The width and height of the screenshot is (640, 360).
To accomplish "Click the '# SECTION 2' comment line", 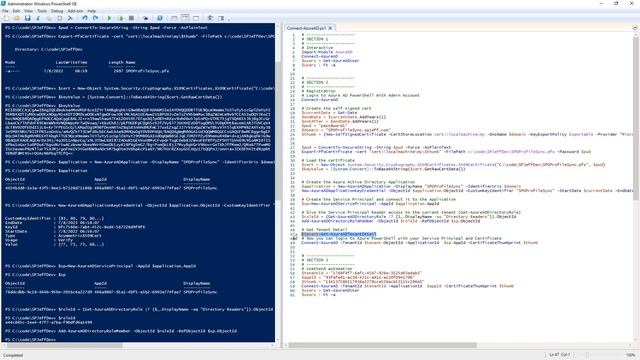I will (x=315, y=82).
